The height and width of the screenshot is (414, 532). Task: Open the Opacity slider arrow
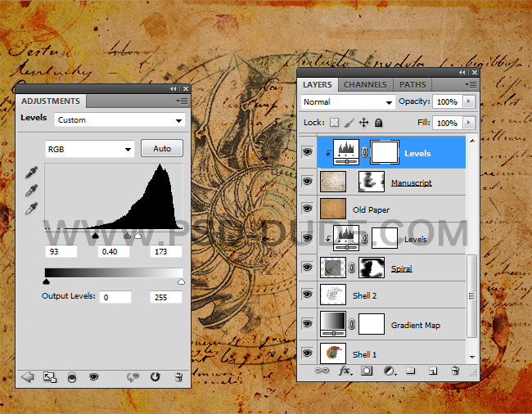point(469,101)
